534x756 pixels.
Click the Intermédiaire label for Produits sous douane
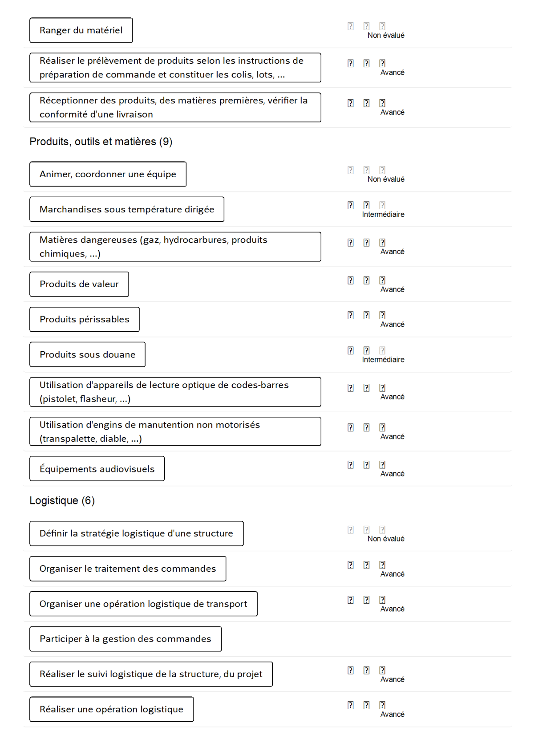click(x=383, y=360)
